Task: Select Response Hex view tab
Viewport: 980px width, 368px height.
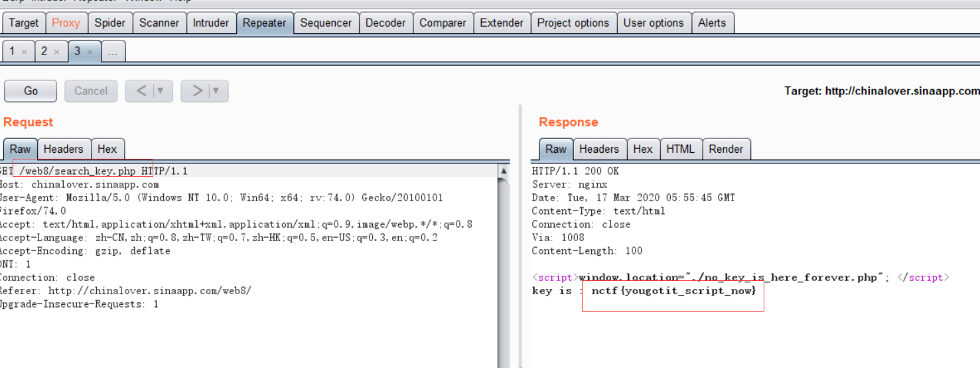Action: click(x=642, y=149)
